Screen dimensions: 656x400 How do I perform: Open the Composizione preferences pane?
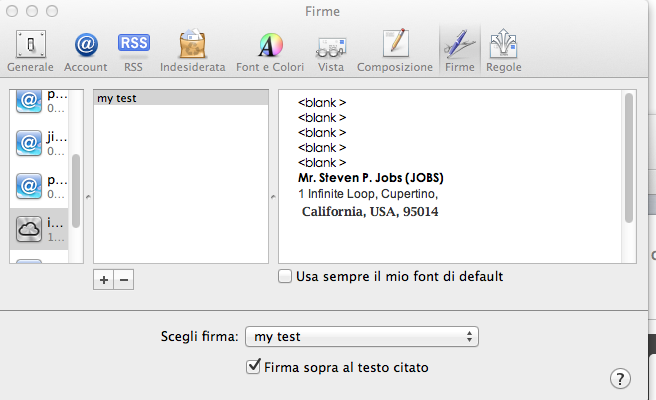pyautogui.click(x=395, y=51)
